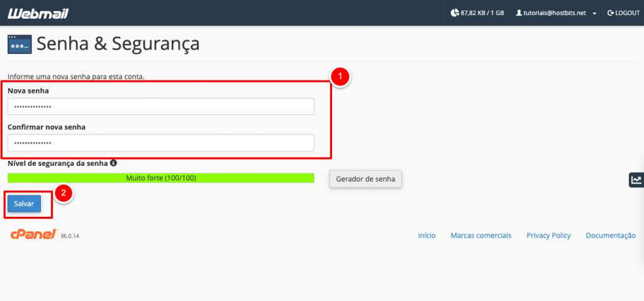The image size is (644, 301).
Task: Click the Webmail logo
Action: 38,14
